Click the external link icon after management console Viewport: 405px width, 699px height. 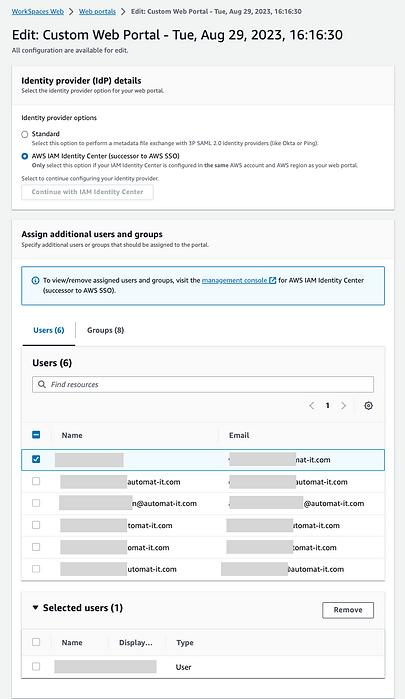(x=273, y=280)
